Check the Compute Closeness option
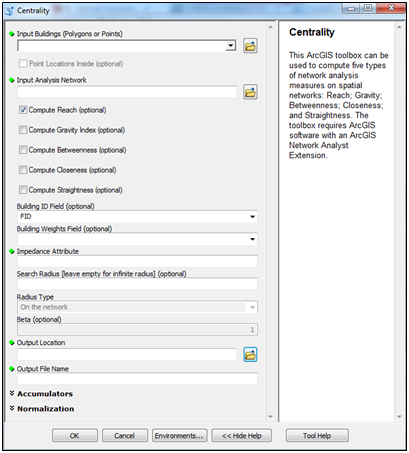Viewport: 409px width, 453px height. [x=23, y=170]
